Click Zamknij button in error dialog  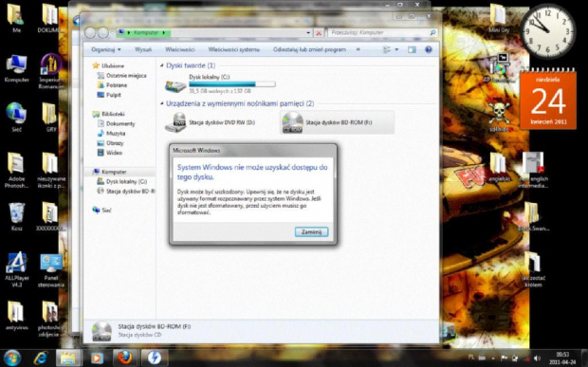click(x=311, y=232)
